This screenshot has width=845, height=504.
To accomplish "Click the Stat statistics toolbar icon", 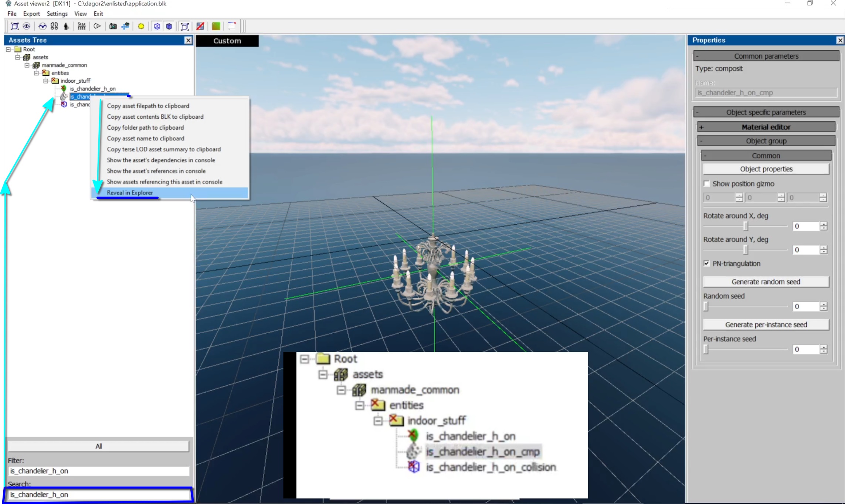I will coord(81,26).
